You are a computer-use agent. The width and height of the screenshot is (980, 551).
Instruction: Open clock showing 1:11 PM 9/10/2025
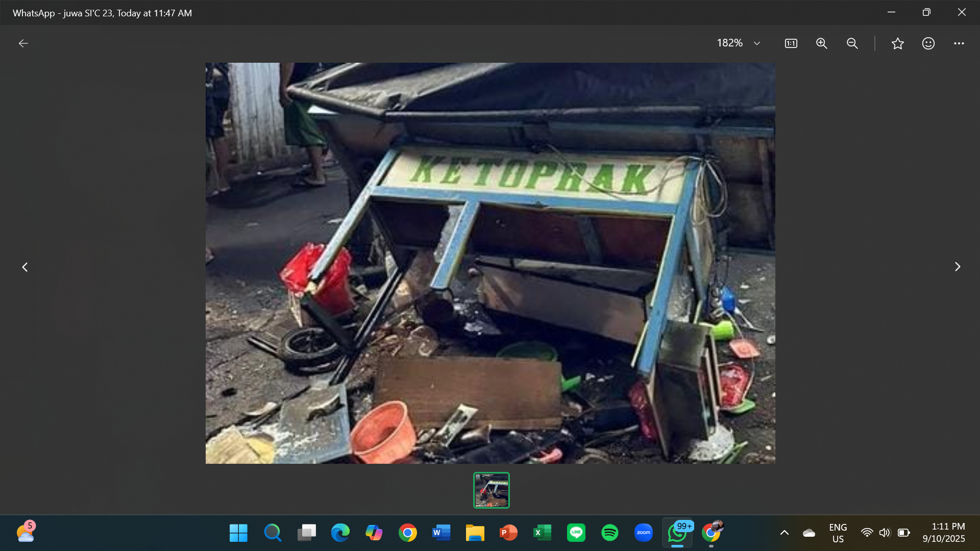[x=943, y=533]
